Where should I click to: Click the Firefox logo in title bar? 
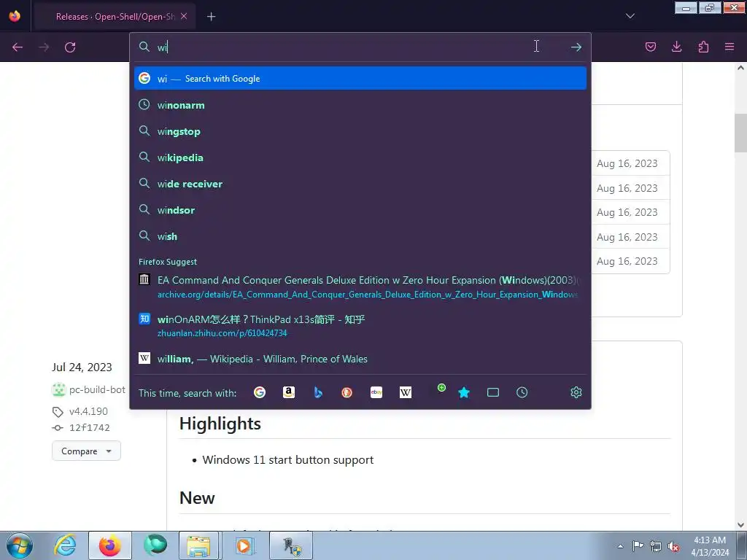[x=15, y=16]
